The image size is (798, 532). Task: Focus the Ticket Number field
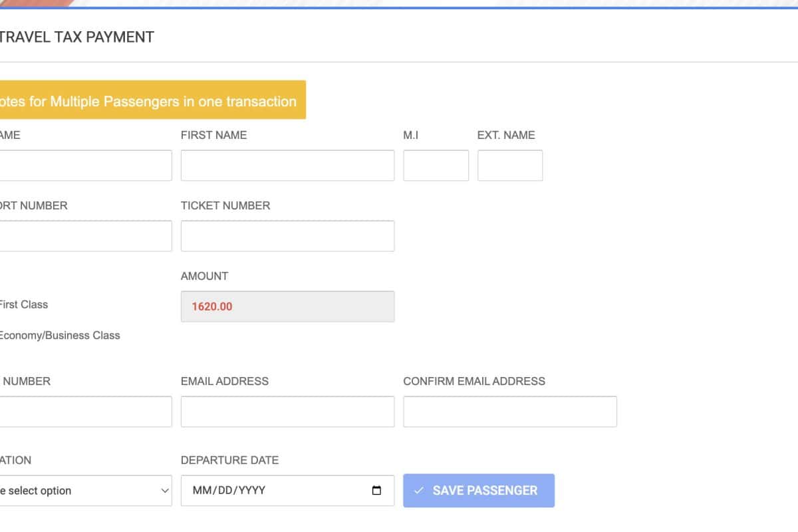[x=287, y=236]
